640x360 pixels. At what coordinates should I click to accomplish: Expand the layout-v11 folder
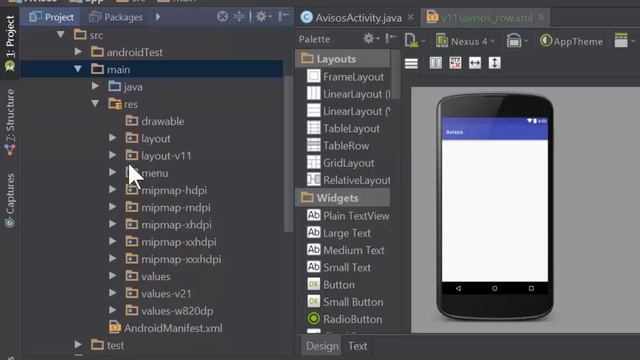112,155
